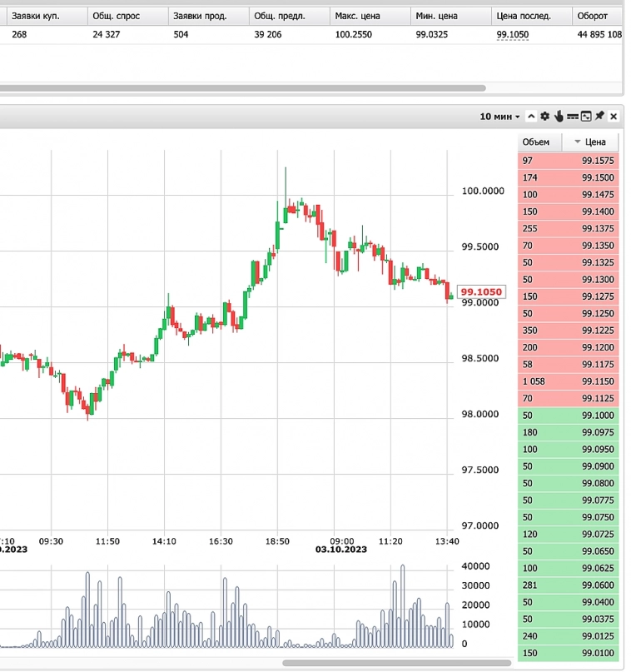Close the chart panel
631x672 pixels.
[x=614, y=117]
